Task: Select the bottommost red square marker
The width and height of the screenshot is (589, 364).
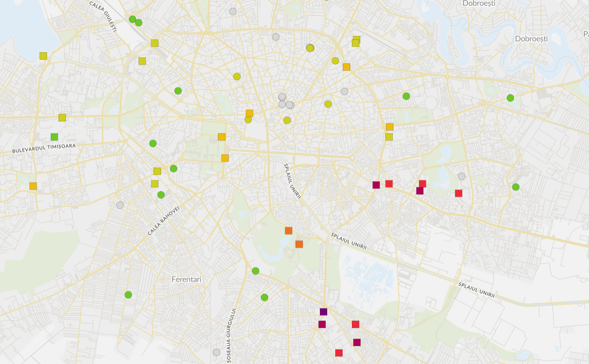Action: click(x=339, y=353)
